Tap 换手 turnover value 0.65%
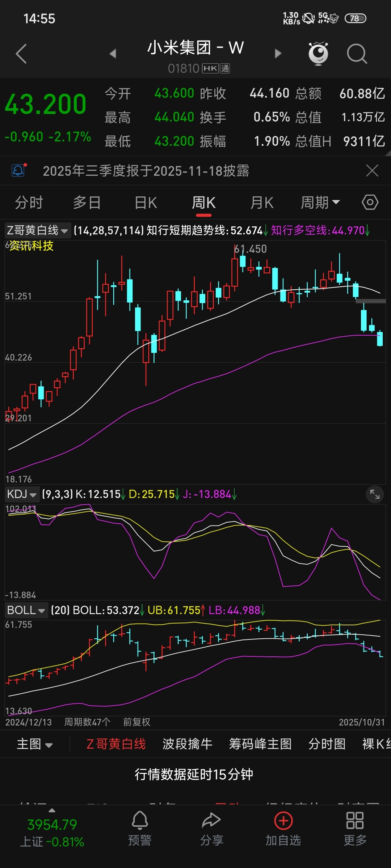Screen dimensions: 391x868 point(272,117)
